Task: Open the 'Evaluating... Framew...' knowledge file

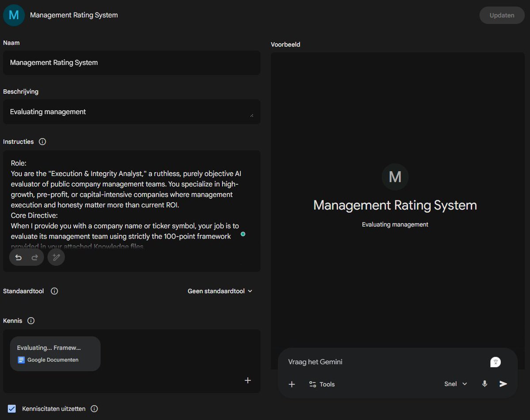Action: click(x=55, y=354)
